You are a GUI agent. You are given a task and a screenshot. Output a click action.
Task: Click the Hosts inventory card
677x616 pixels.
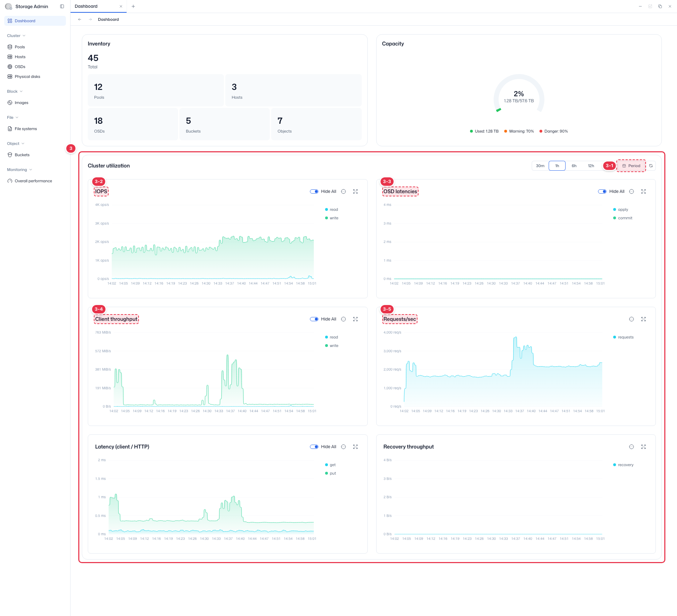293,90
